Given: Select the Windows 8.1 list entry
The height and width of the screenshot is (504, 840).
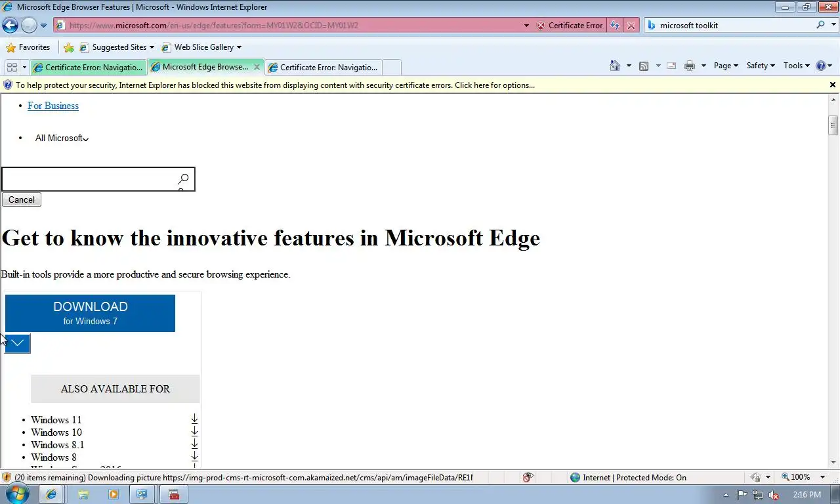Looking at the screenshot, I should point(58,445).
